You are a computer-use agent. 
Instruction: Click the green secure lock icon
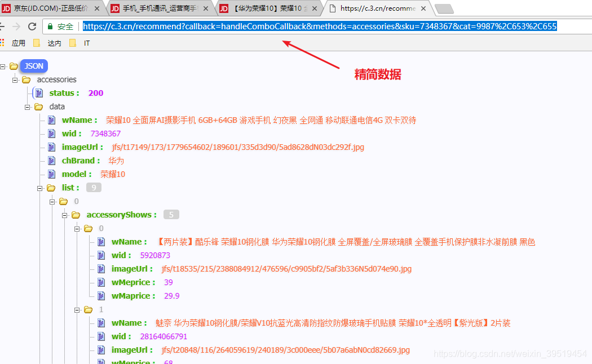tap(50, 26)
